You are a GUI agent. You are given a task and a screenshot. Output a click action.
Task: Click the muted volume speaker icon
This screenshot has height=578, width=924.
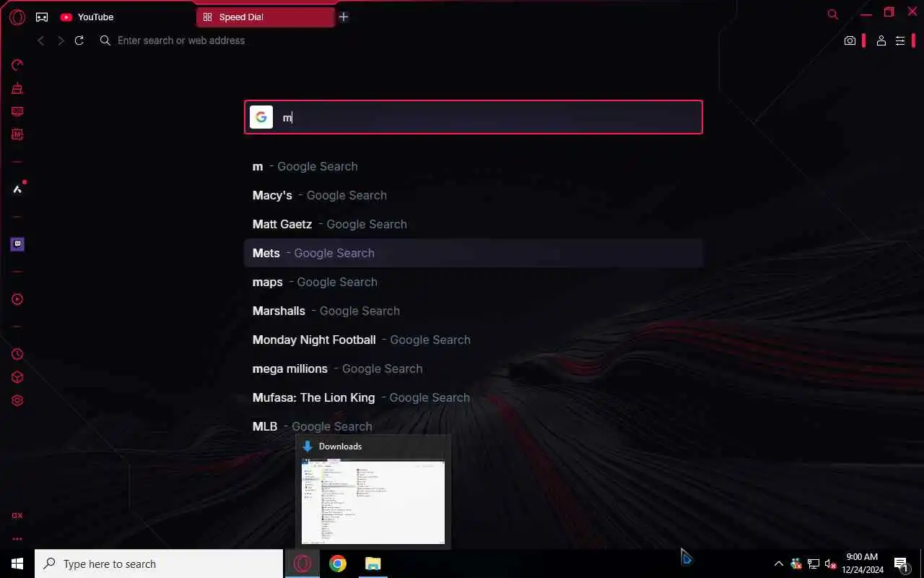click(831, 564)
